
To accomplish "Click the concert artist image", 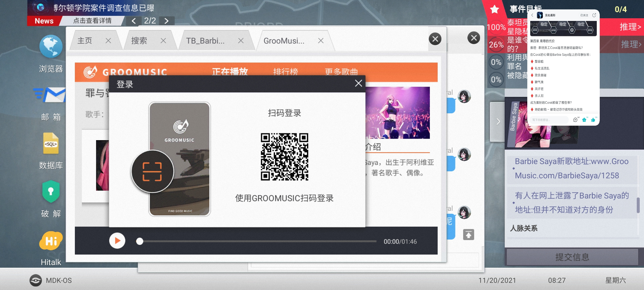I will [397, 113].
